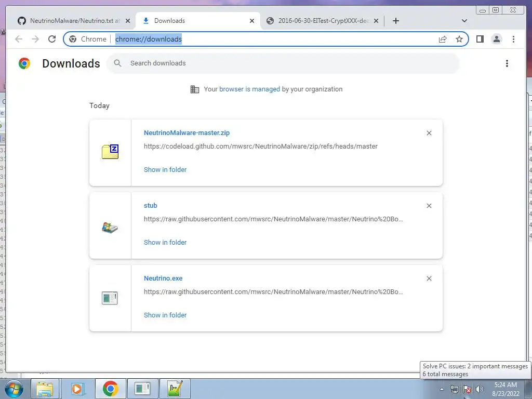532x399 pixels.
Task: Open the stub file link
Action: [150, 205]
